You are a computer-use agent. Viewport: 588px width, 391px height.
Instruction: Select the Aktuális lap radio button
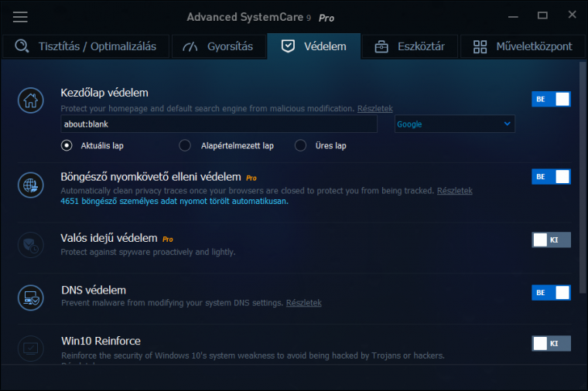(67, 145)
